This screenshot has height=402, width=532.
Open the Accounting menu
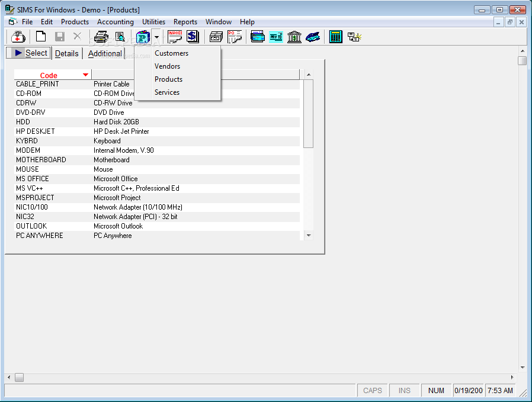pyautogui.click(x=116, y=22)
